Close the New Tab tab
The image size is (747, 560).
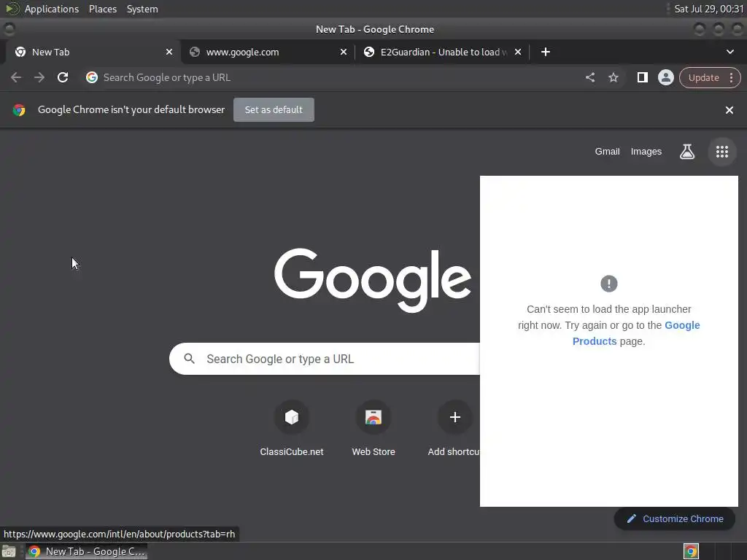pos(169,52)
